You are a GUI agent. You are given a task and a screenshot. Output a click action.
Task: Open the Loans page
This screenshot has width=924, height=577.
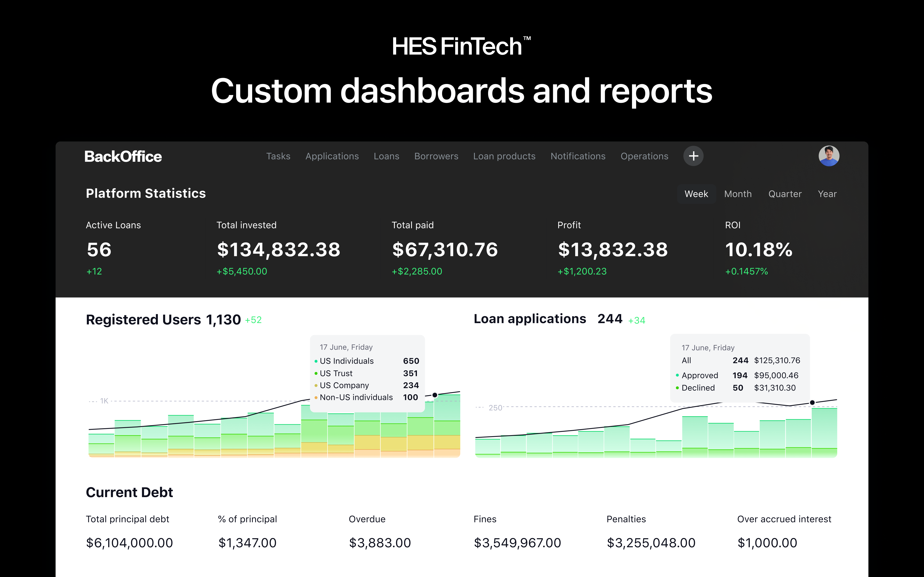(x=386, y=156)
